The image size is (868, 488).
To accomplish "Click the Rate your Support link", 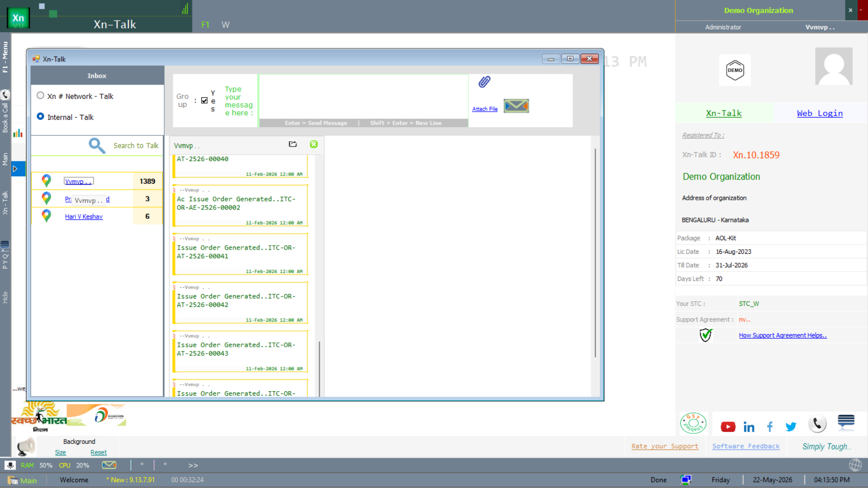I will tap(665, 446).
